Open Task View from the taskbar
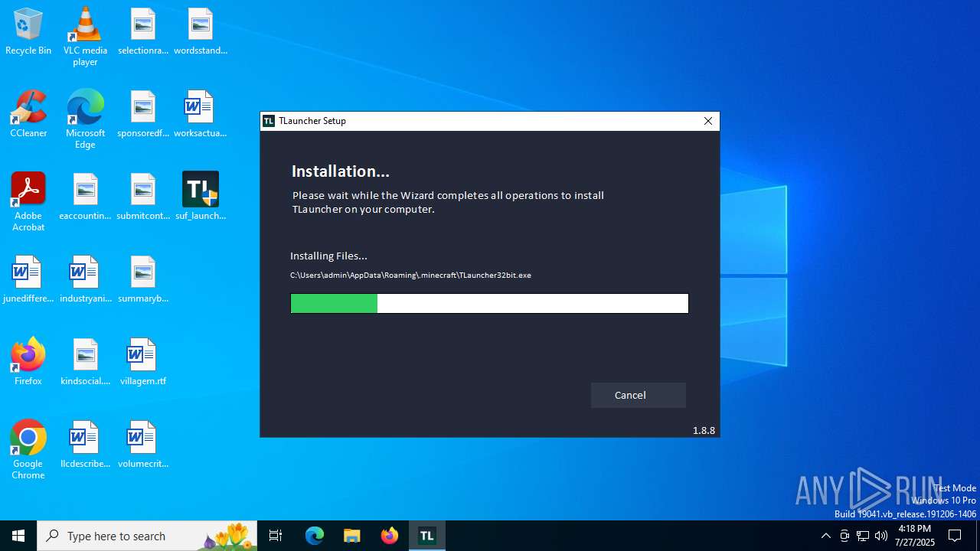980x551 pixels. [x=276, y=536]
